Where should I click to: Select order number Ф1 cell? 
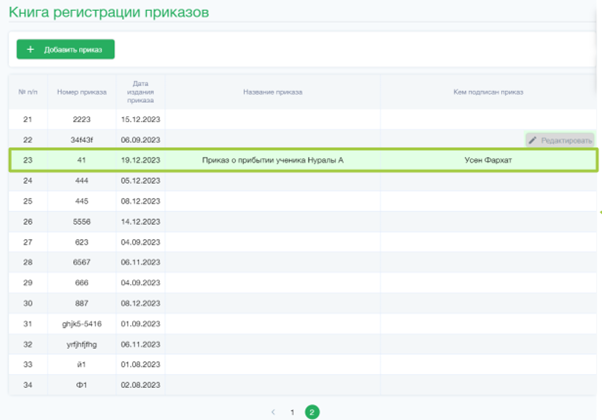coord(81,385)
